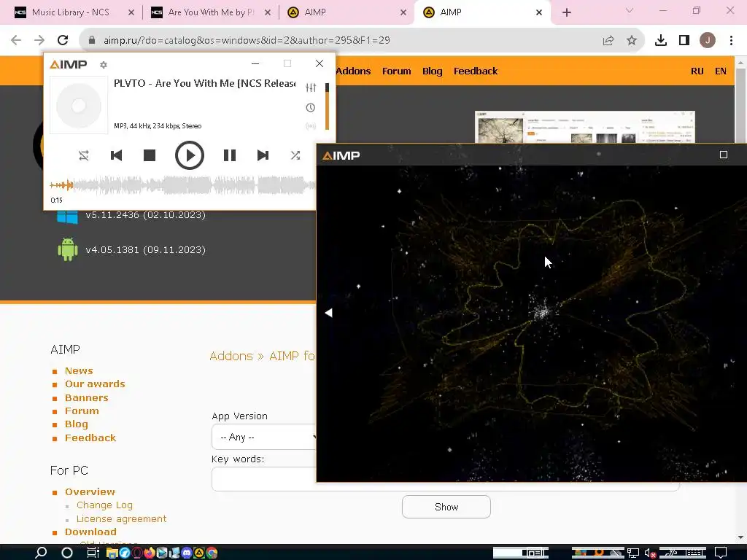
Task: Bookmark this page with the star icon
Action: coord(632,41)
